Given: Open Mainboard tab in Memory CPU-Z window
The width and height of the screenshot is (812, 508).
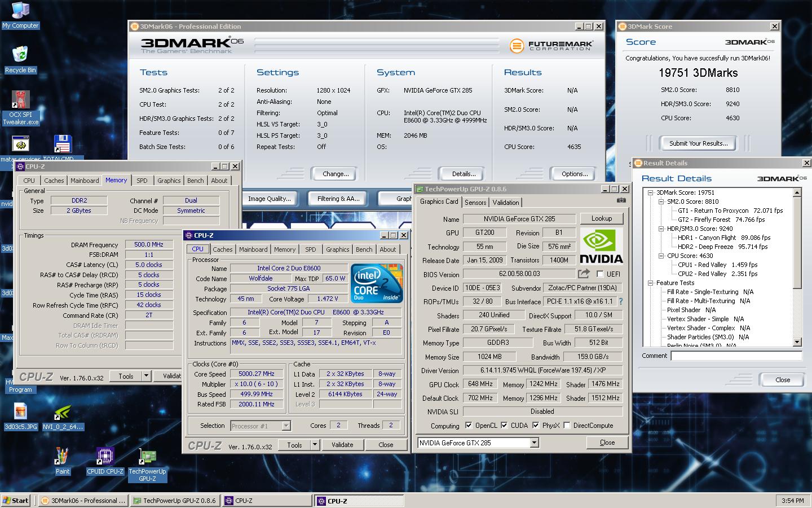Looking at the screenshot, I should click(85, 181).
